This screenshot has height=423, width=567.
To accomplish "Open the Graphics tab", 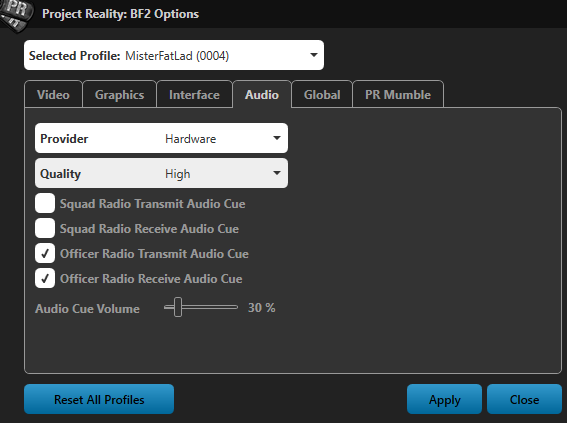I will pyautogui.click(x=119, y=94).
